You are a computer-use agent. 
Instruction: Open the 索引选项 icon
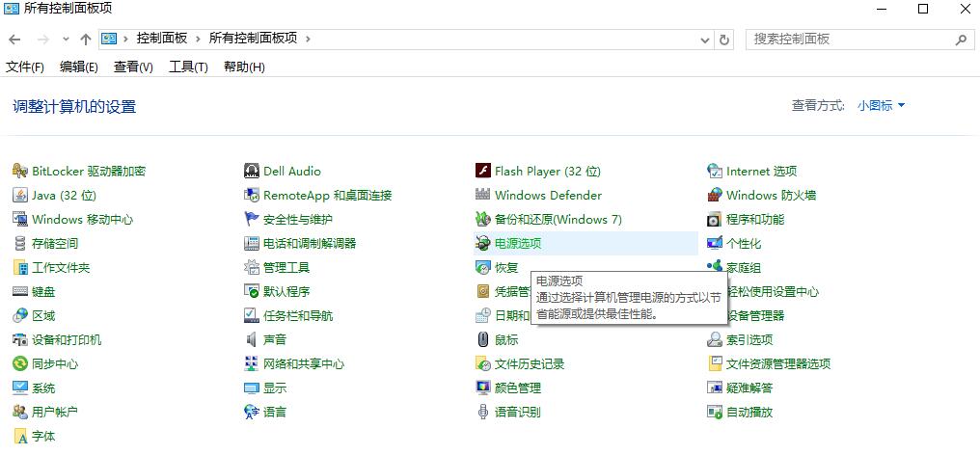click(x=715, y=339)
